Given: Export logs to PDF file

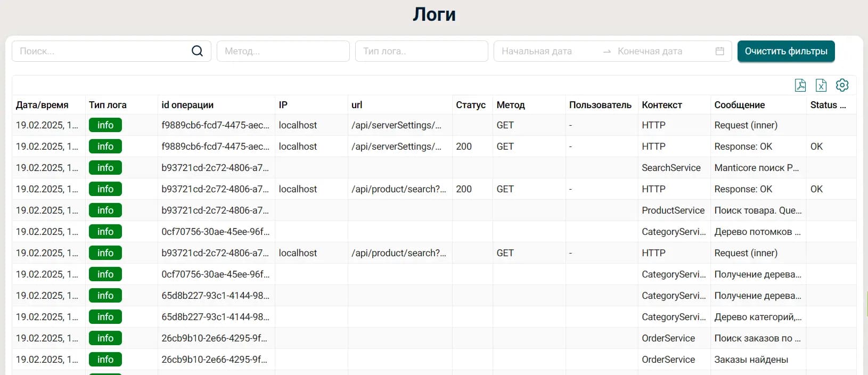Looking at the screenshot, I should click(800, 85).
